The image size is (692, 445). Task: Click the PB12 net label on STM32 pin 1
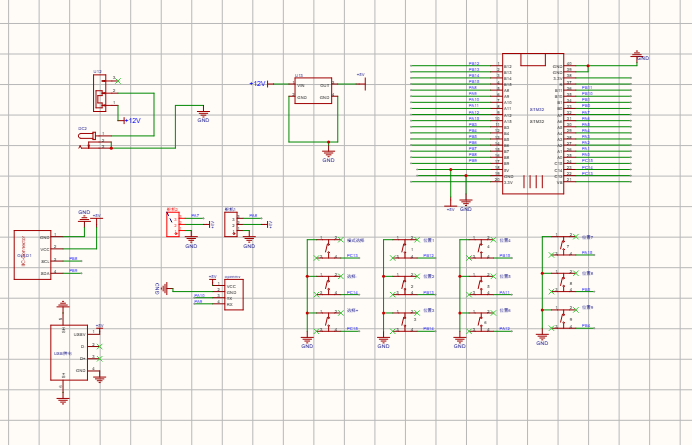click(x=474, y=64)
